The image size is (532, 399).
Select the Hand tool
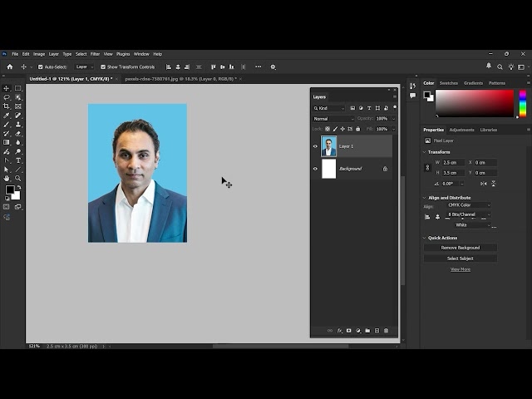(x=7, y=178)
